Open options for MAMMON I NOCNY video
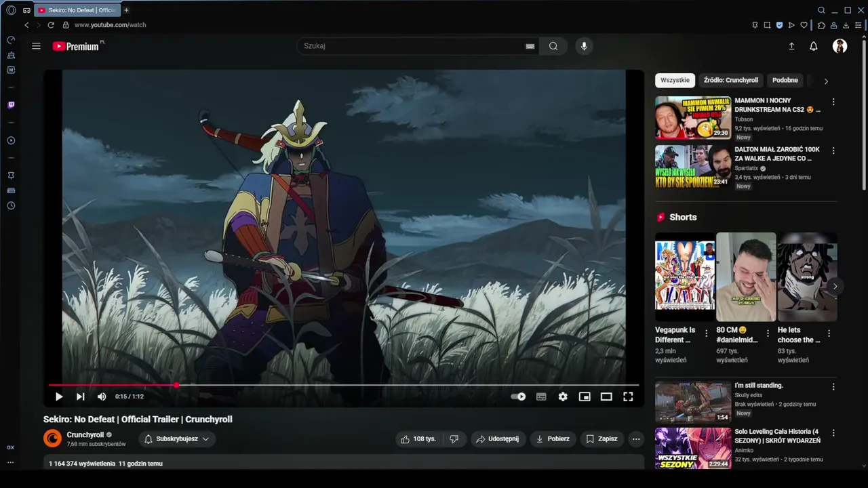 (833, 102)
